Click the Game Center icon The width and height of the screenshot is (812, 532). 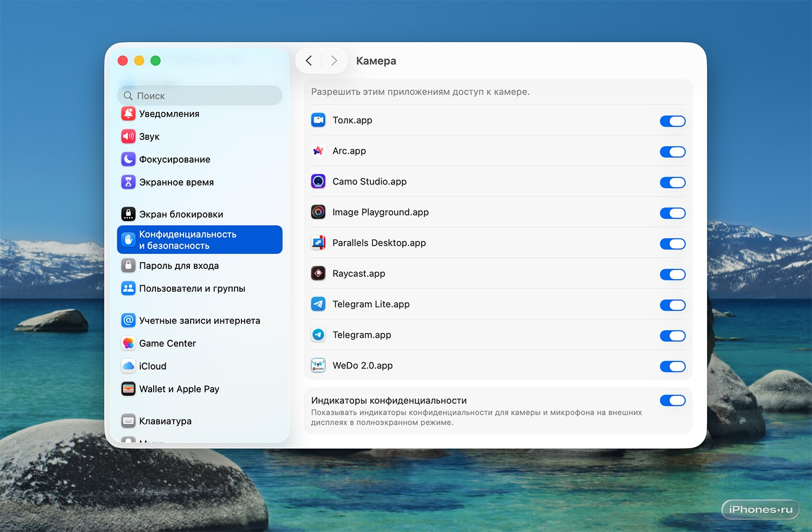(128, 343)
